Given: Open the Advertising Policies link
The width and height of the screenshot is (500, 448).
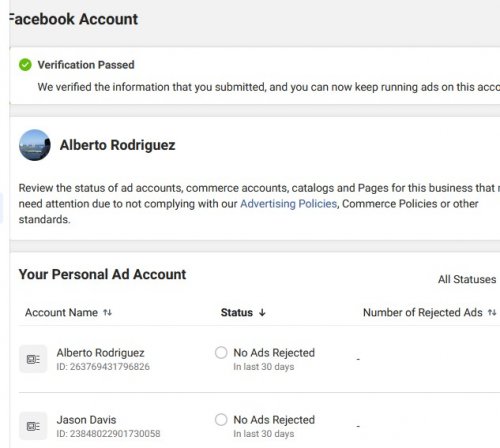Looking at the screenshot, I should [289, 204].
